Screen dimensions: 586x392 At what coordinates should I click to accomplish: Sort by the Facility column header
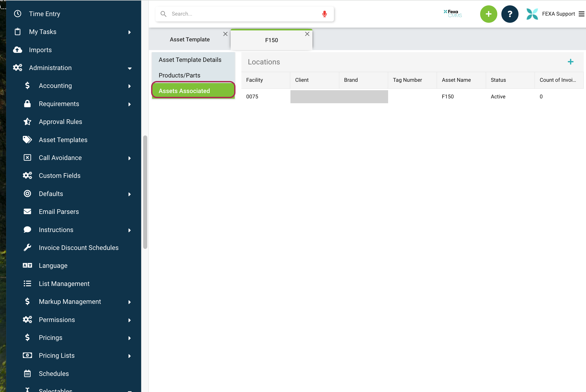tap(266, 80)
